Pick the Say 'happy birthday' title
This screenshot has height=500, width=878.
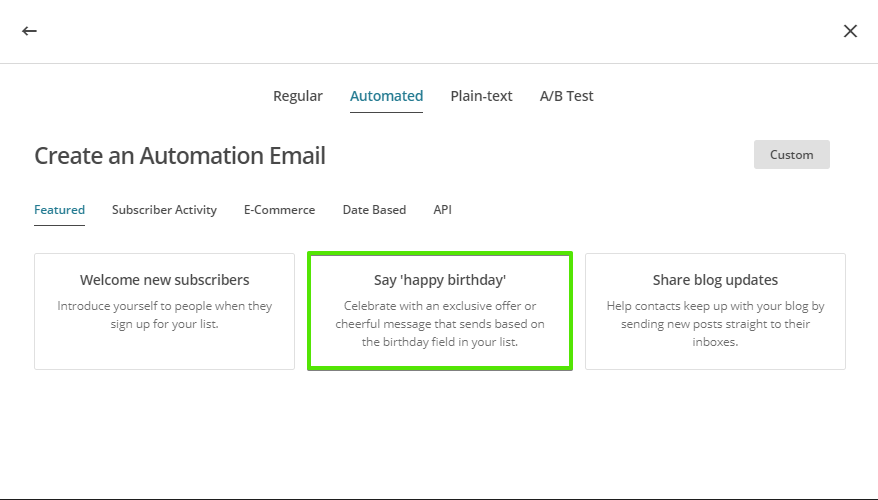pos(440,280)
